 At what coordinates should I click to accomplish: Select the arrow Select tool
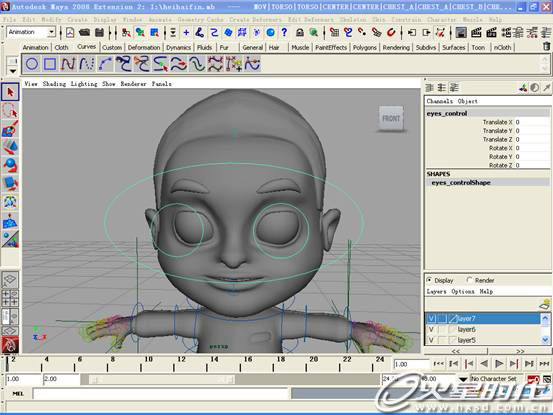point(10,92)
